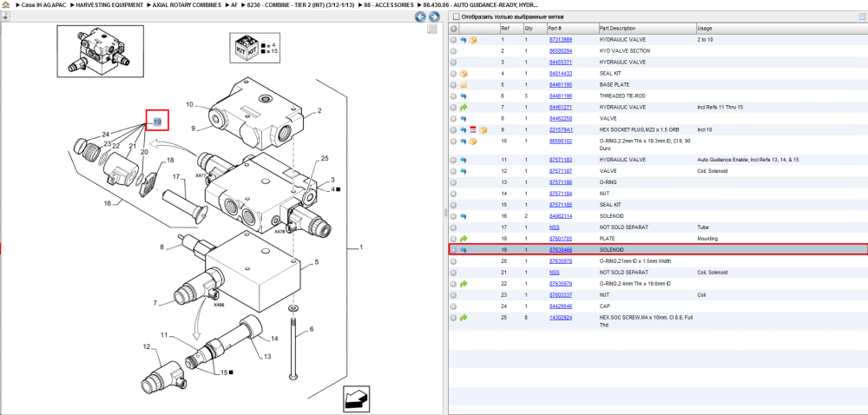The height and width of the screenshot is (415, 868).
Task: Tick the show-only-selected-marks checkbox
Action: click(456, 17)
